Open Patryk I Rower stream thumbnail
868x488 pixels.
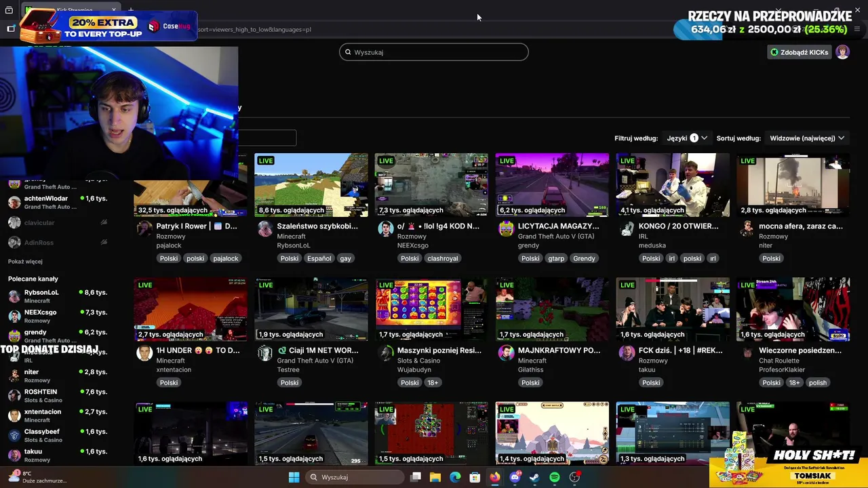[x=191, y=185]
